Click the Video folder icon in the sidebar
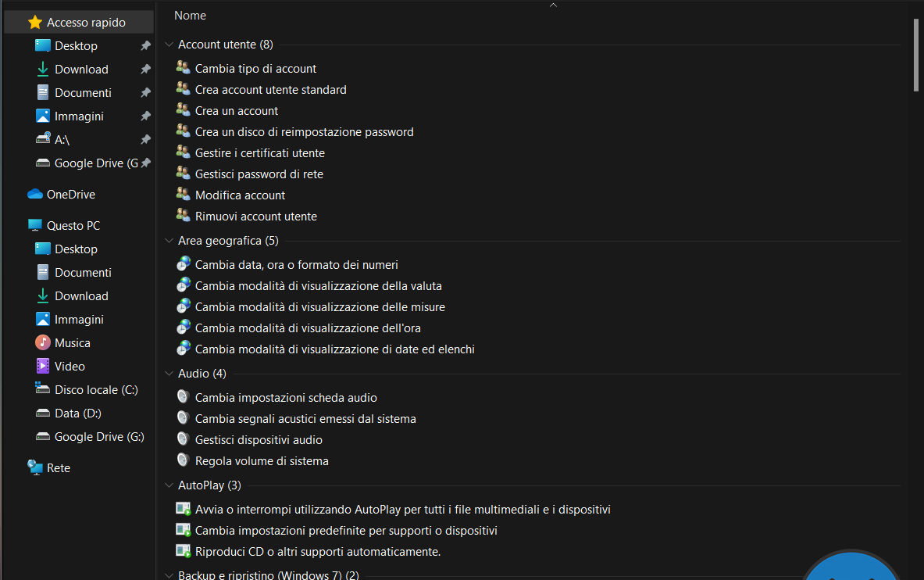924x580 pixels. (43, 366)
